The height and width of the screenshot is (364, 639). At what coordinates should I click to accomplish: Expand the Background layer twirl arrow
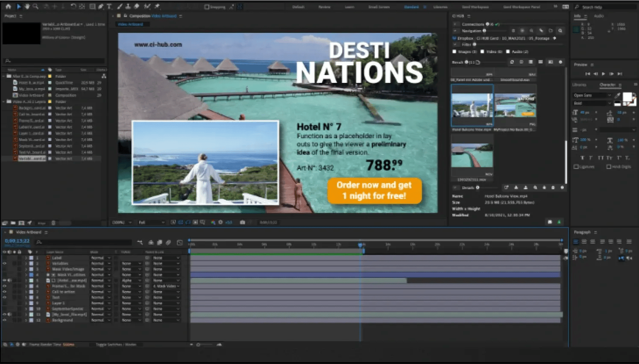[26, 320]
